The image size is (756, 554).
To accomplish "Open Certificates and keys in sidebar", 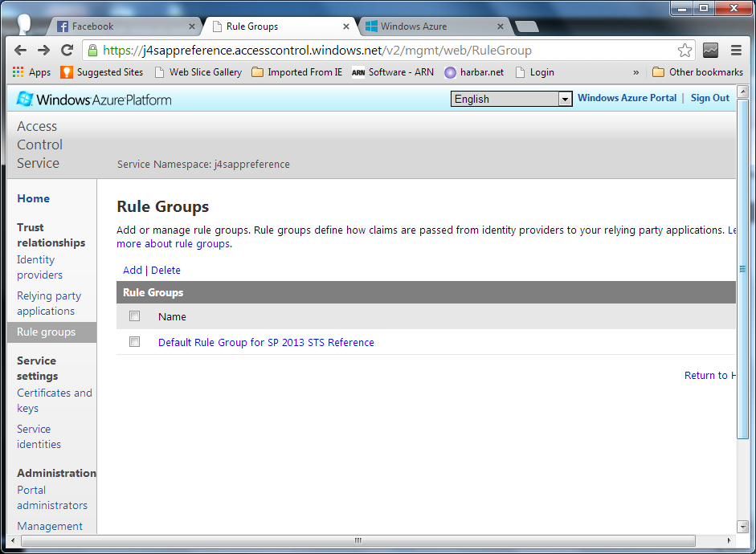I will pos(55,401).
